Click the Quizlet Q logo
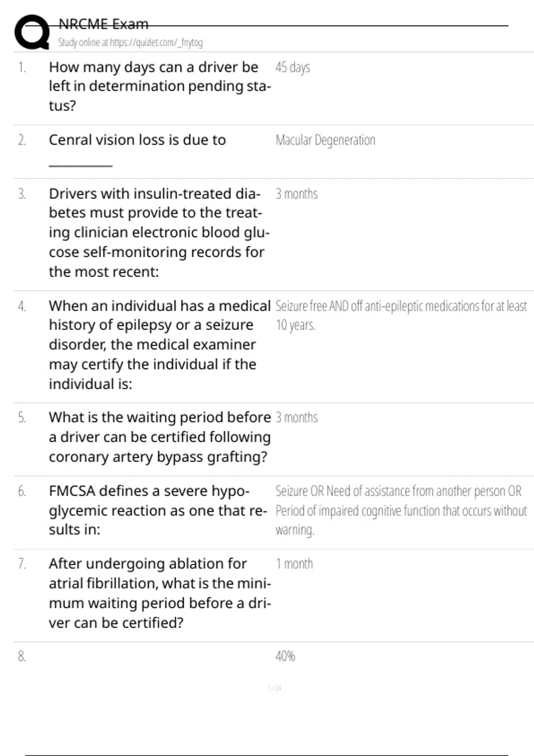The width and height of the screenshot is (534, 756). pos(32,32)
